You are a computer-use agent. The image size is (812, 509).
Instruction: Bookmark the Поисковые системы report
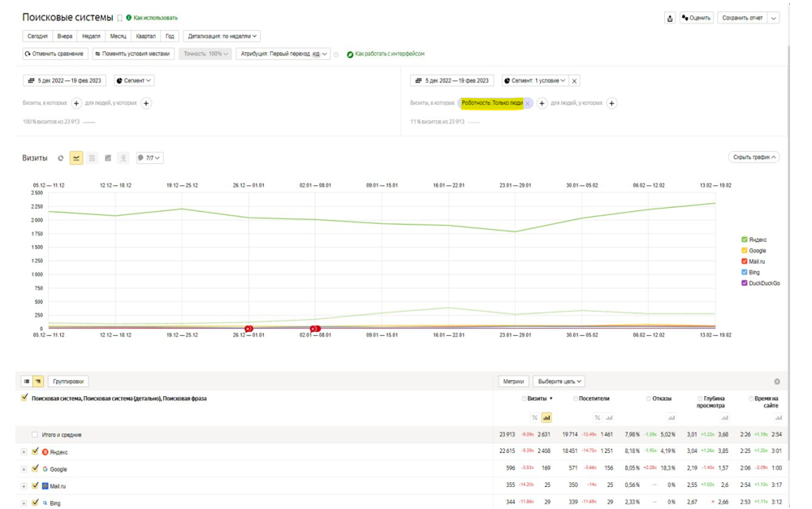(119, 18)
